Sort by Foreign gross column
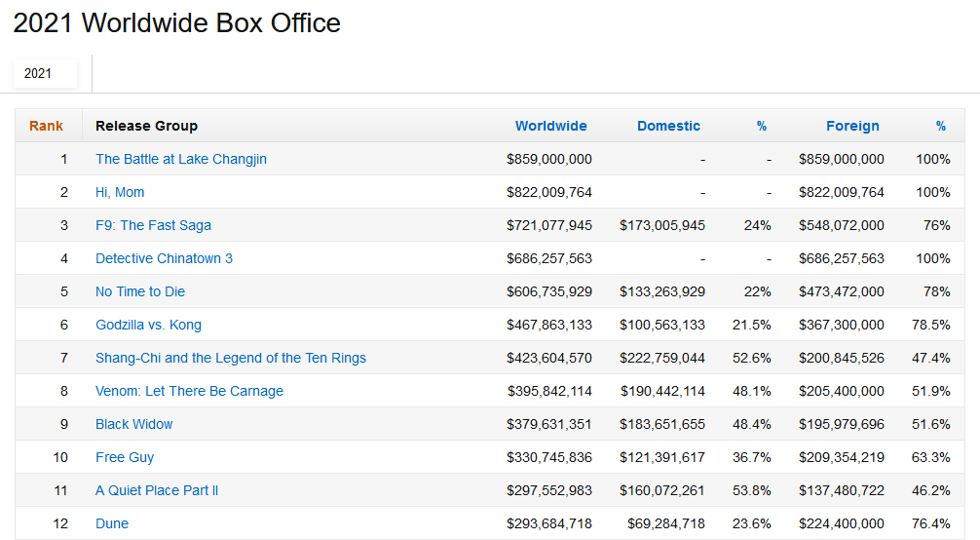This screenshot has width=980, height=540. (852, 126)
